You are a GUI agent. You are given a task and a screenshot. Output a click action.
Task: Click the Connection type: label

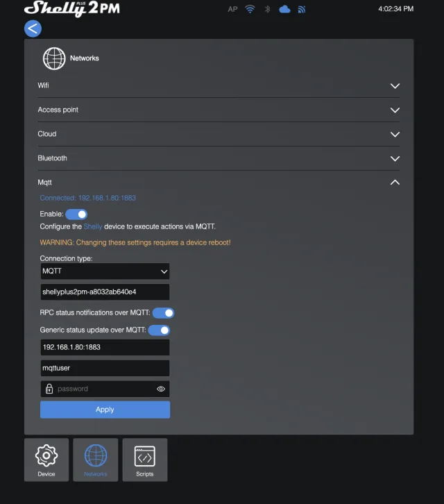pyautogui.click(x=66, y=258)
